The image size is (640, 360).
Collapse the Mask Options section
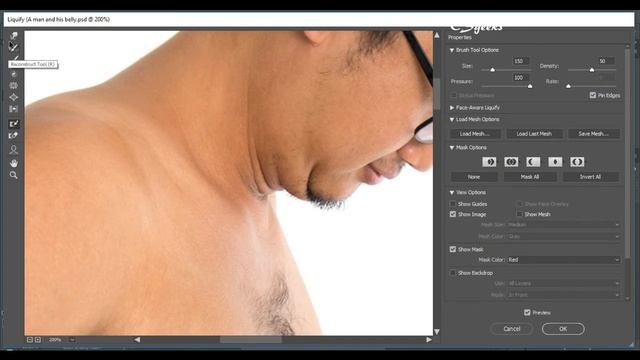tap(452, 148)
